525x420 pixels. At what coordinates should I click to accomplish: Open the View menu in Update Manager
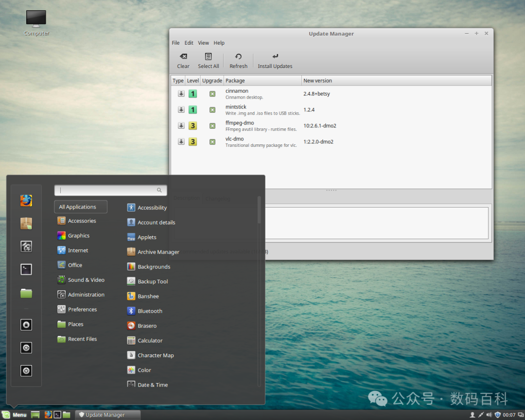[x=203, y=43]
